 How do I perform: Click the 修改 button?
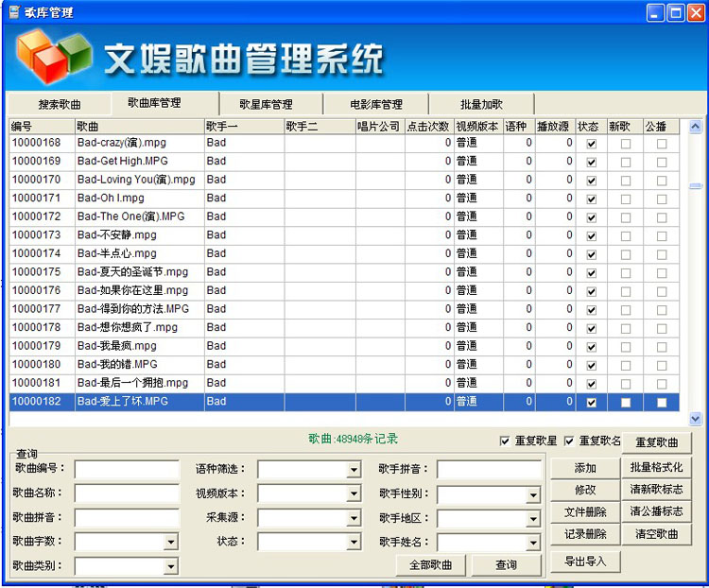click(x=585, y=490)
